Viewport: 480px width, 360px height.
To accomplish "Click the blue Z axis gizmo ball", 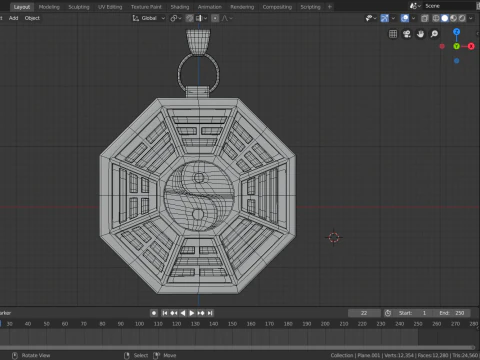I will pyautogui.click(x=456, y=32).
